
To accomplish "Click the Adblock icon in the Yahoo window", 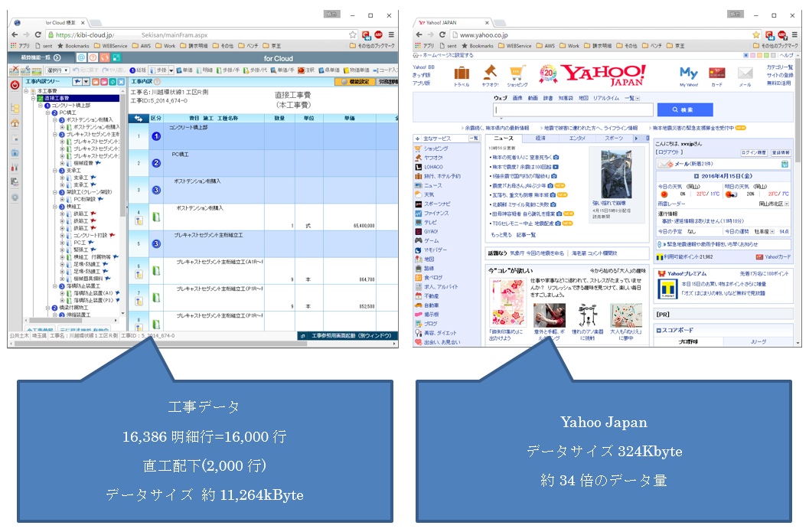I will (x=783, y=34).
